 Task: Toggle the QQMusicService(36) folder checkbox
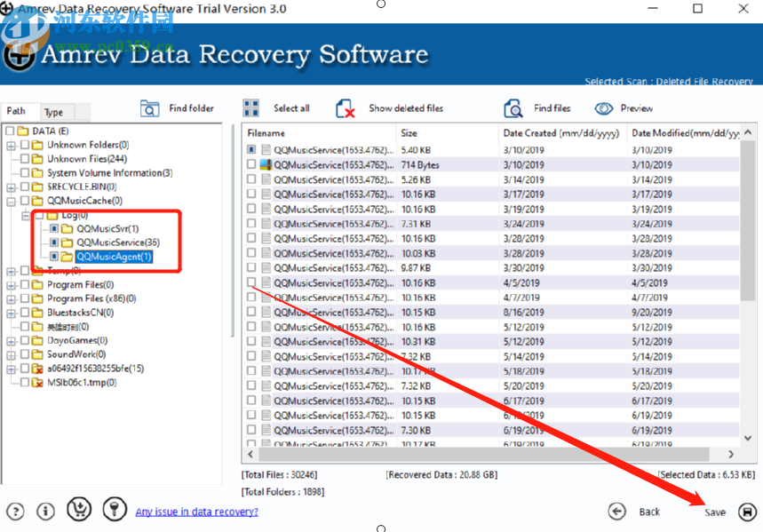click(54, 242)
